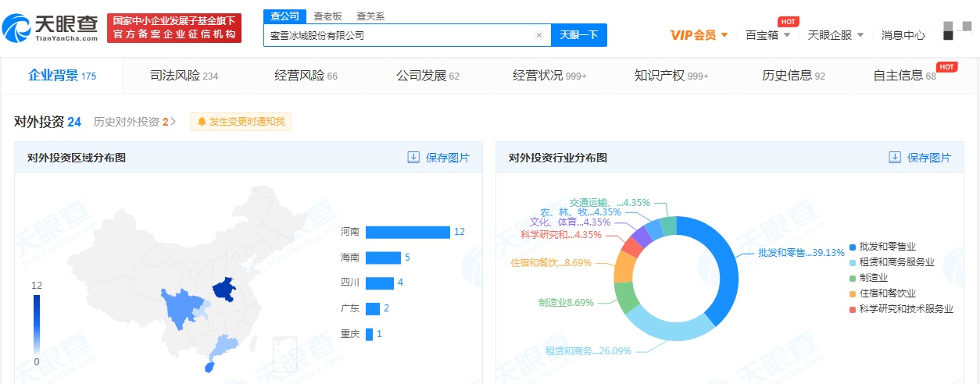Click the 海南 bar showing 5
The image size is (980, 384).
383,258
